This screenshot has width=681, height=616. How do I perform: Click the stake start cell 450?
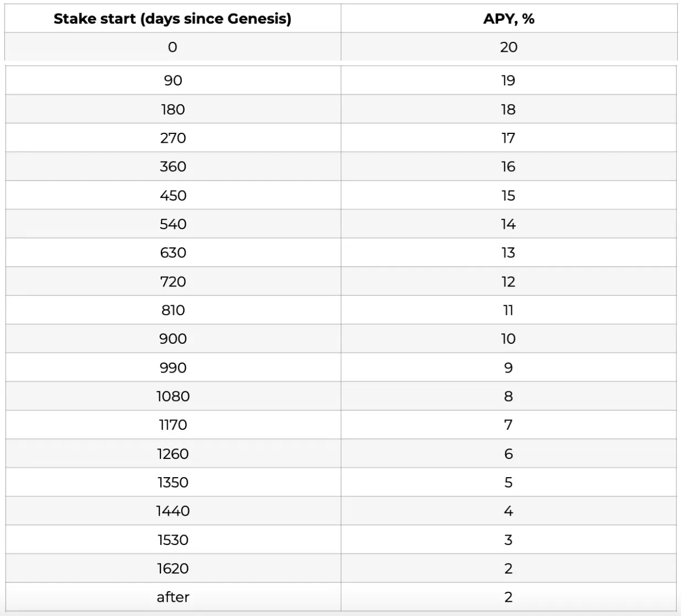(x=173, y=195)
